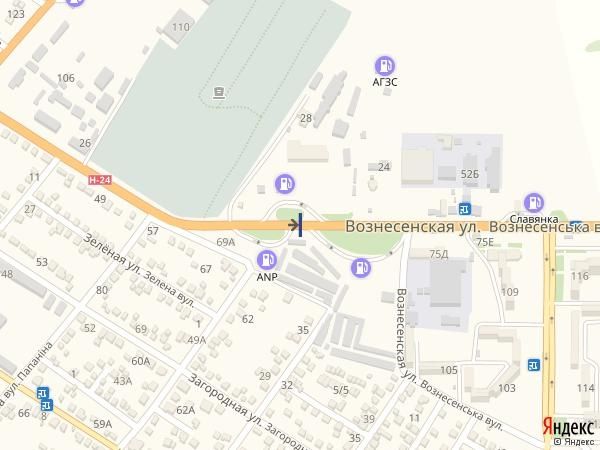The image size is (600, 450).
Task: Click building number 116
Action: 579,276
